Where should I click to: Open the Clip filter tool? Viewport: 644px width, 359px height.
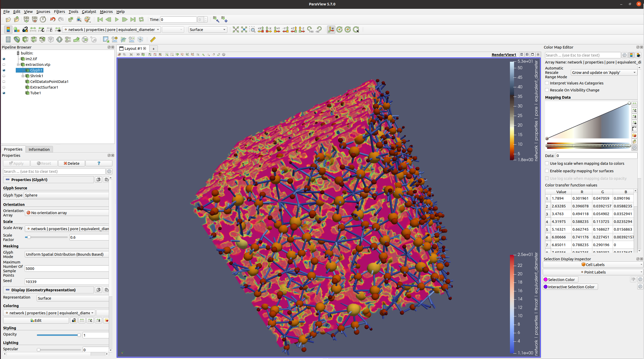click(x=25, y=40)
